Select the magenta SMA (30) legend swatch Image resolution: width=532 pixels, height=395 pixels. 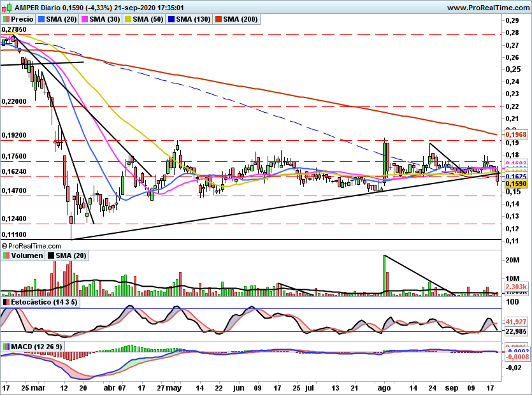pyautogui.click(x=85, y=19)
